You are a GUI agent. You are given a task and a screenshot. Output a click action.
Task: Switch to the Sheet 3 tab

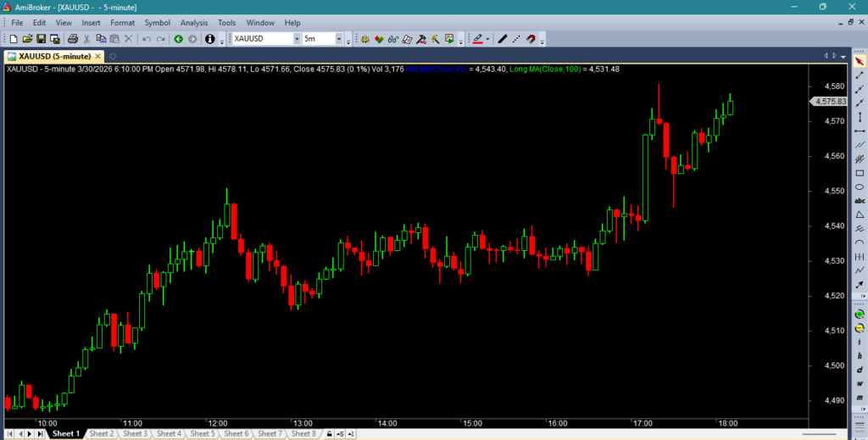135,434
